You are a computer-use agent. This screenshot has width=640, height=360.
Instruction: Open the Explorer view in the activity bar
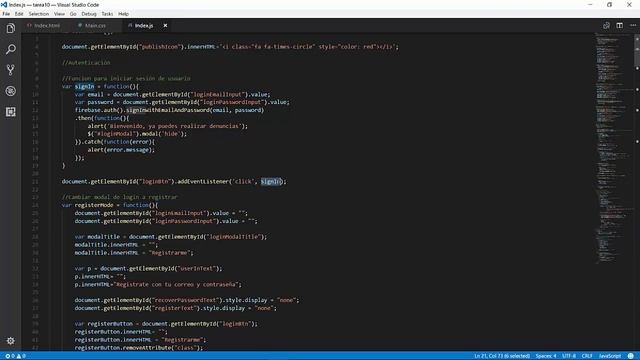coord(11,28)
